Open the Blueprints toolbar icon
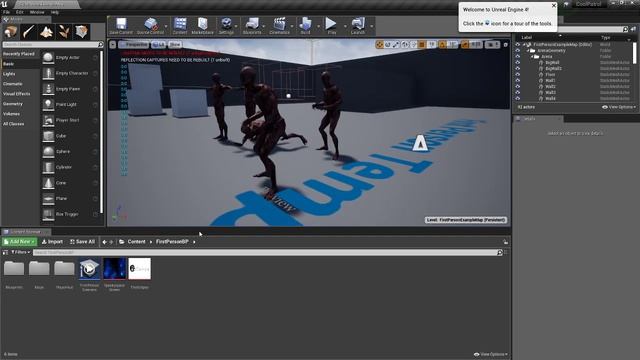The width and height of the screenshot is (640, 360). tap(252, 26)
